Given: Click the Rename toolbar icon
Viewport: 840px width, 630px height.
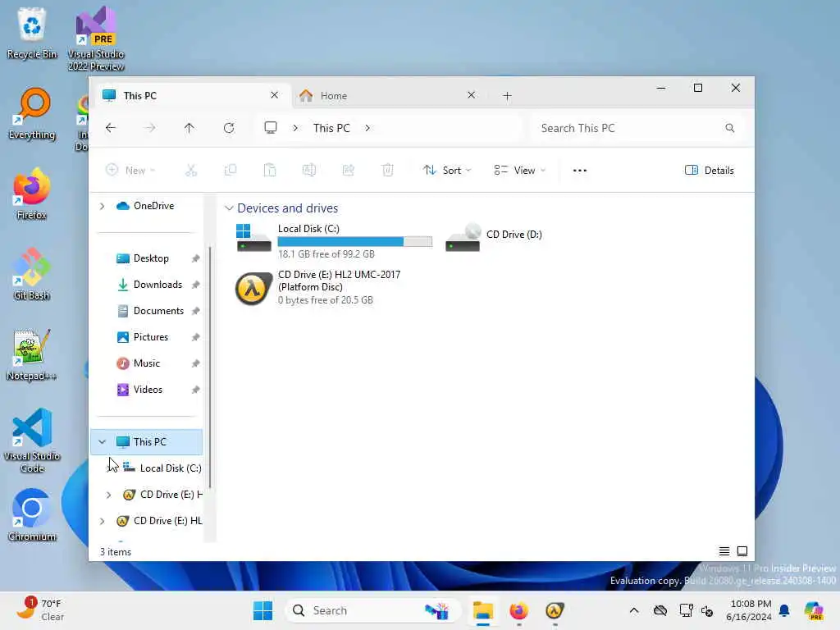Looking at the screenshot, I should 309,171.
